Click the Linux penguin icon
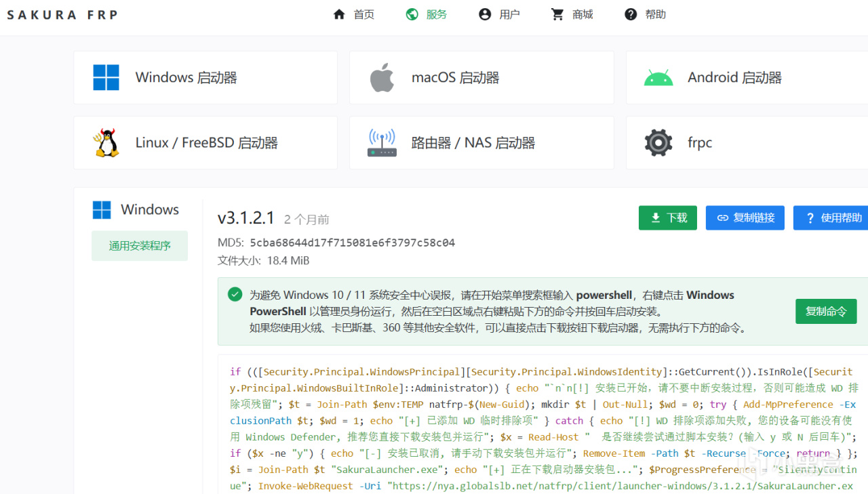The width and height of the screenshot is (868, 494). click(x=106, y=143)
